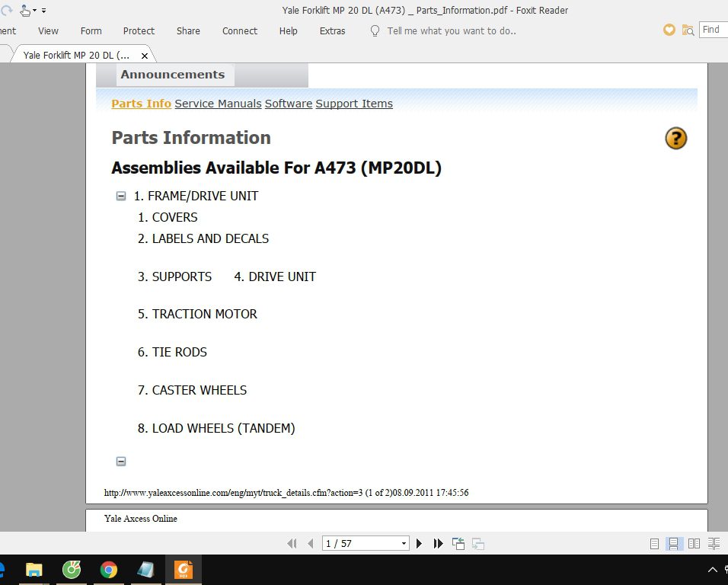Go to next page button
The width and height of the screenshot is (728, 585).
pos(419,543)
